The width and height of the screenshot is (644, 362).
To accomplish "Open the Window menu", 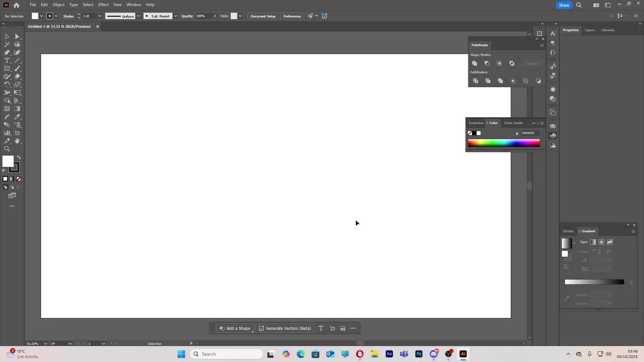I will click(134, 5).
